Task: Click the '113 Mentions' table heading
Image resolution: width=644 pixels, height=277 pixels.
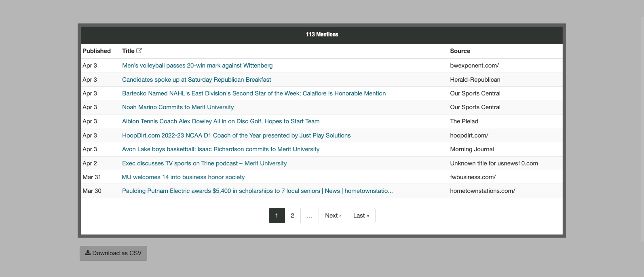Action: point(322,34)
